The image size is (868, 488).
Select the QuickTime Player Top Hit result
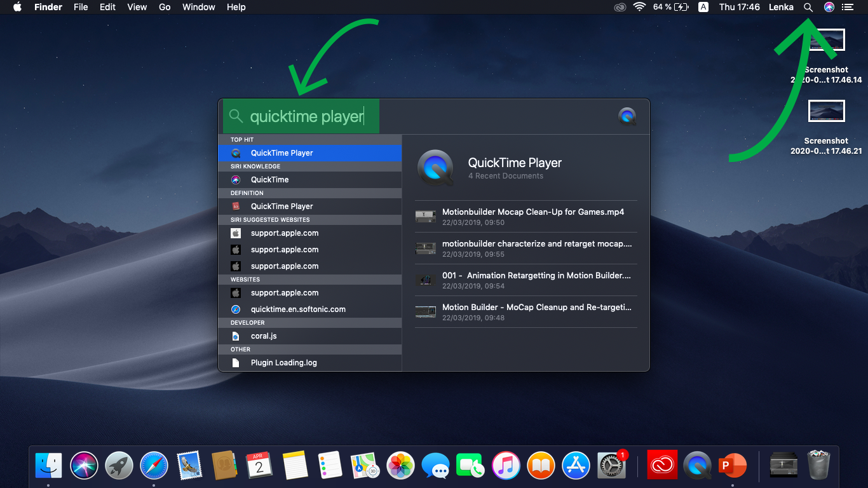pyautogui.click(x=310, y=153)
